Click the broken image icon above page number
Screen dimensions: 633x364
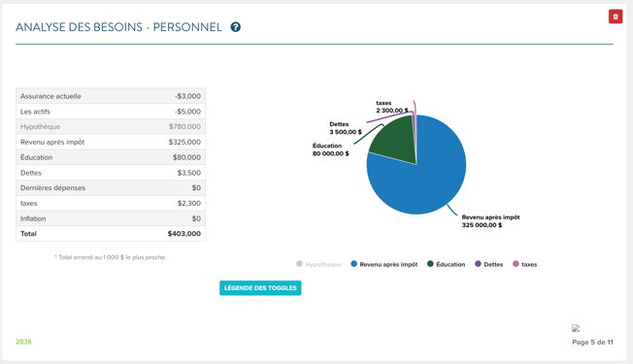pos(576,328)
